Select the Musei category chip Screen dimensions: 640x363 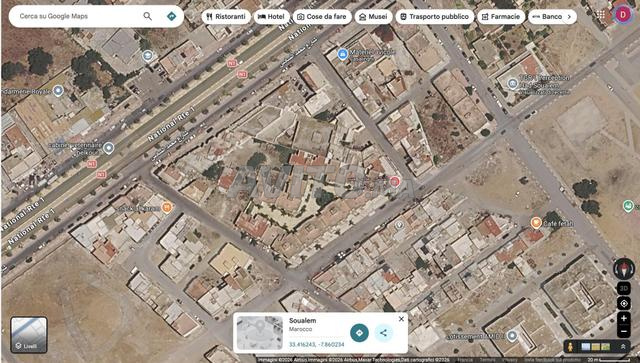coord(373,17)
